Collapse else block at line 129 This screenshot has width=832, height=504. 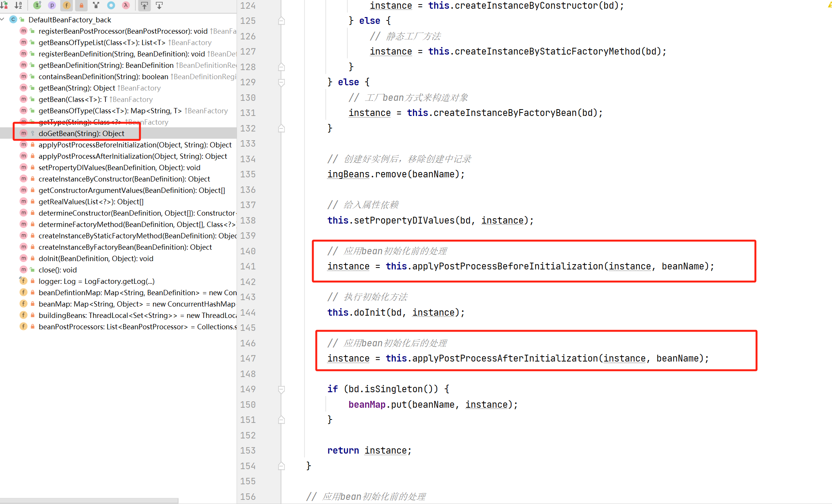[x=281, y=82]
